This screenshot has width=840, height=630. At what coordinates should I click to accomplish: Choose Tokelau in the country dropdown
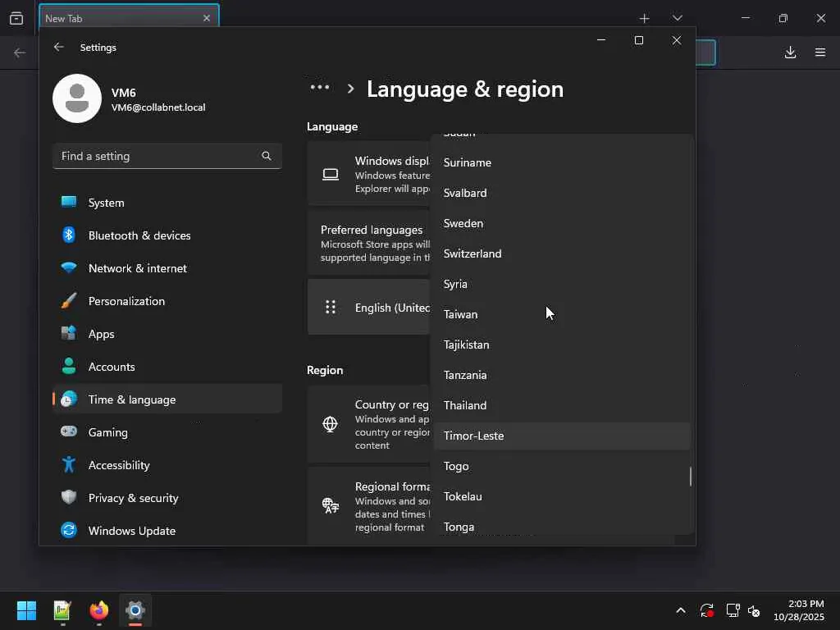pyautogui.click(x=561, y=496)
